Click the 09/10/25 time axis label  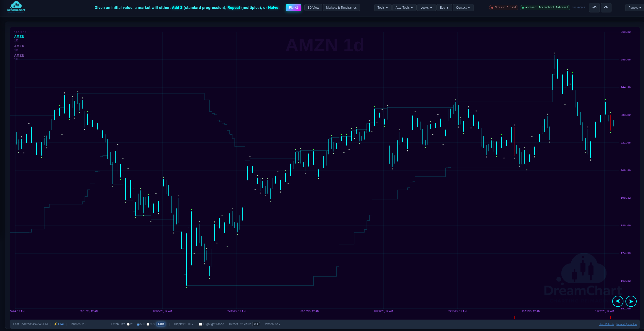click(x=457, y=311)
